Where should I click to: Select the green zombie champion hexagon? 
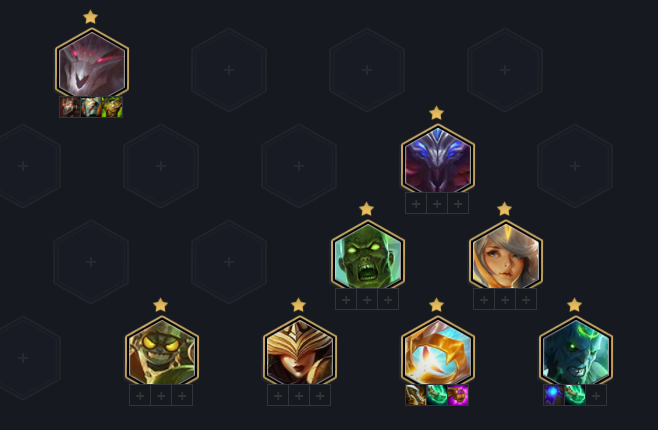368,256
